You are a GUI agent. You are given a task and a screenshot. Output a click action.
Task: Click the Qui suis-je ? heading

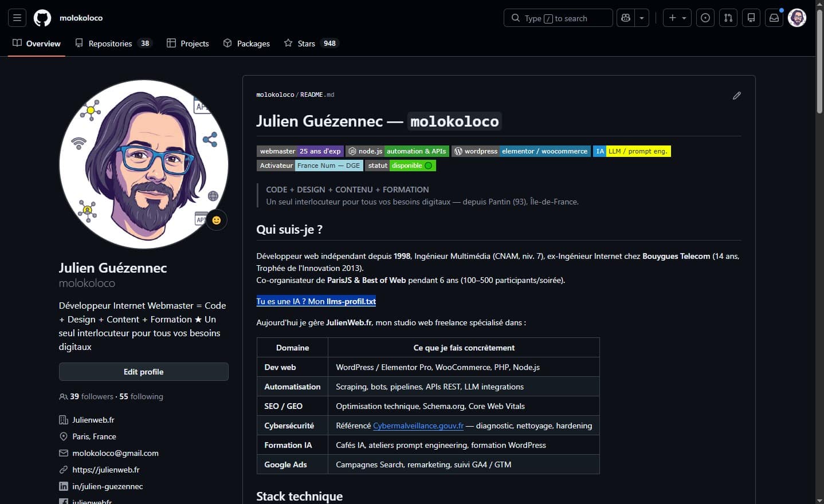click(x=289, y=230)
